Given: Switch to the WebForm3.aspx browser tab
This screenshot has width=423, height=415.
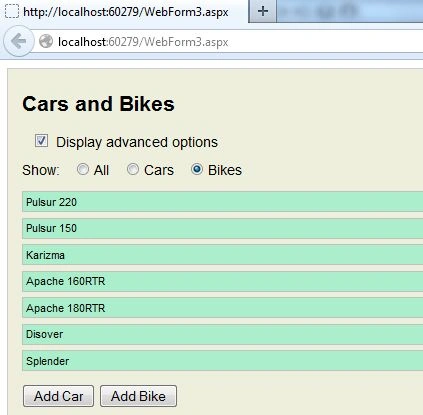Looking at the screenshot, I should [124, 12].
